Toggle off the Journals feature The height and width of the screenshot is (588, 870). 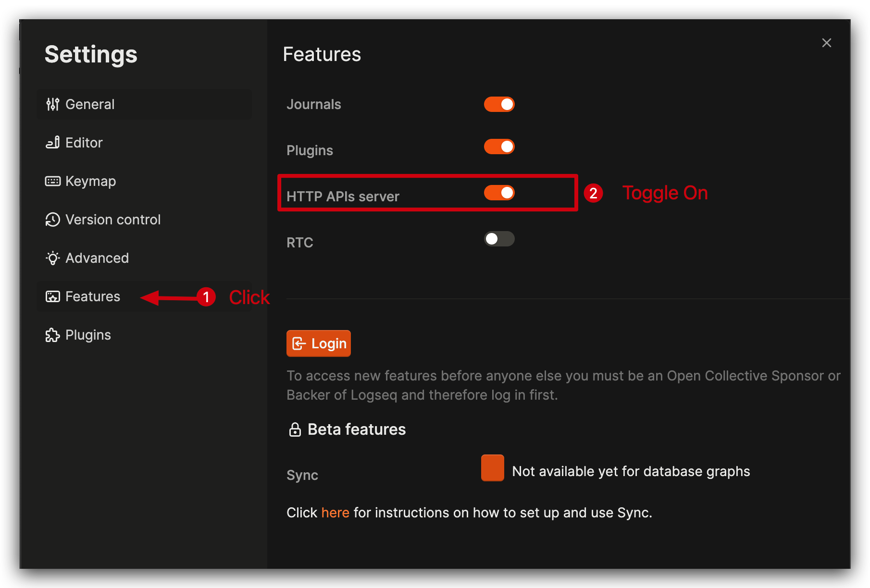tap(499, 104)
